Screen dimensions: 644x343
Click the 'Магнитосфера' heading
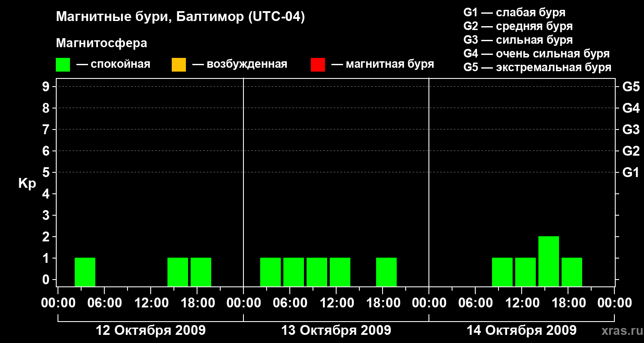102,43
